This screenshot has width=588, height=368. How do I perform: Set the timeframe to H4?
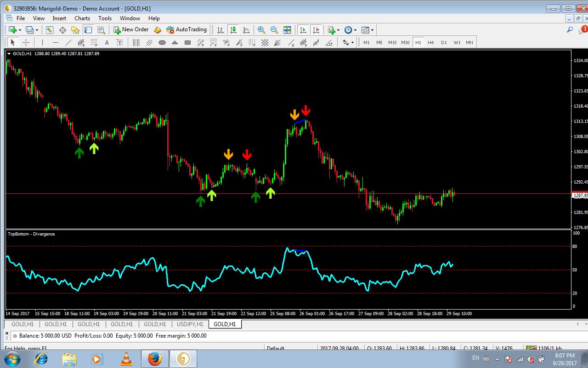(x=431, y=42)
